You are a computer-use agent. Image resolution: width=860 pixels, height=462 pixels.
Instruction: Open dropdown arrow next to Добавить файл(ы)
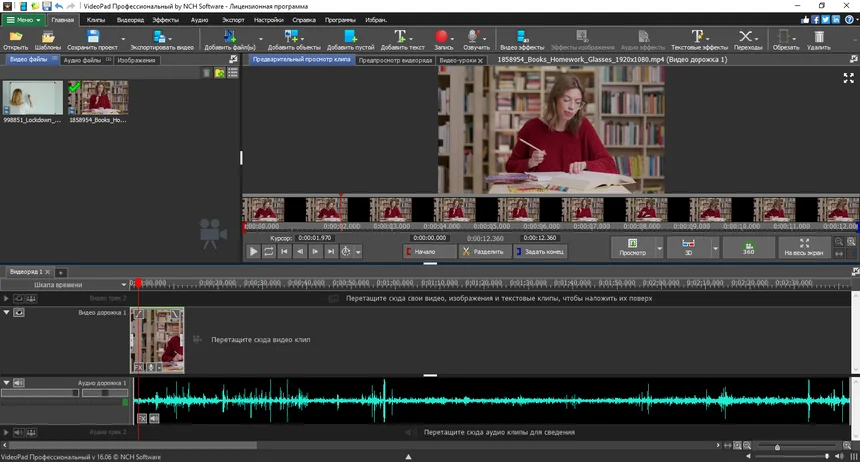(261, 40)
